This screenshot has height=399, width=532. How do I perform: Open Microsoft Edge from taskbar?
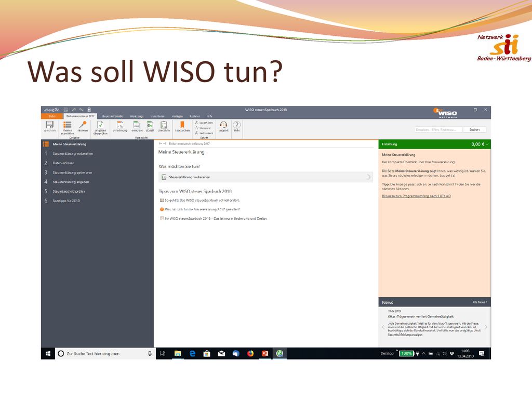[192, 353]
